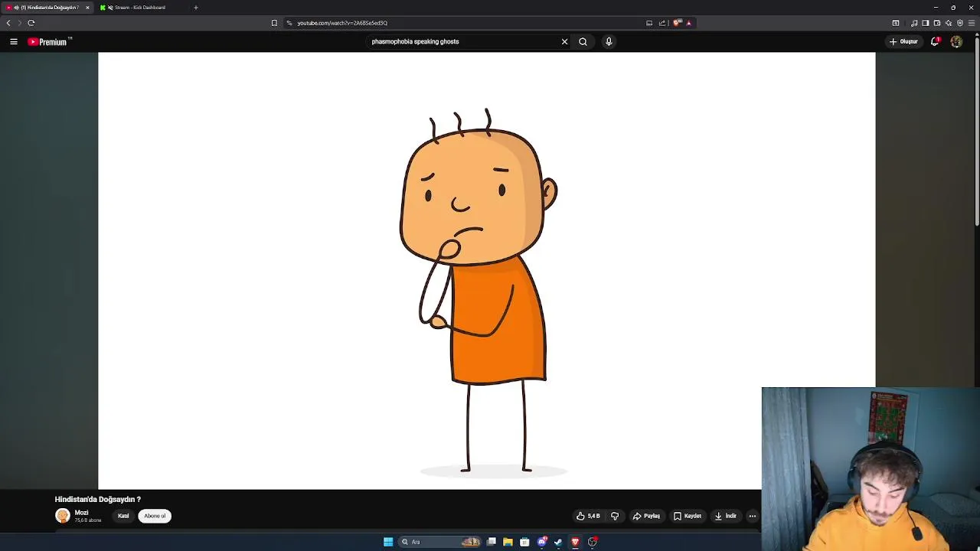Open Brave browser taskbar icon
Screen dimensions: 980x551
(575, 542)
